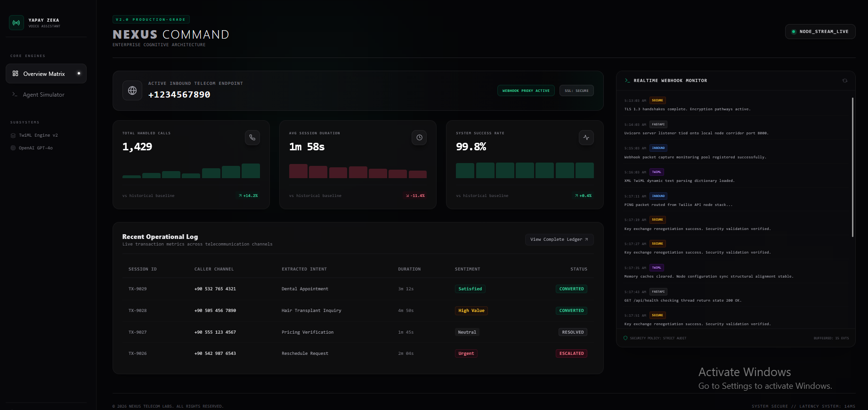Screen dimensions: 868x410
Task: Click the terminal prompt icon of Webhook Monitor
Action: pyautogui.click(x=627, y=81)
